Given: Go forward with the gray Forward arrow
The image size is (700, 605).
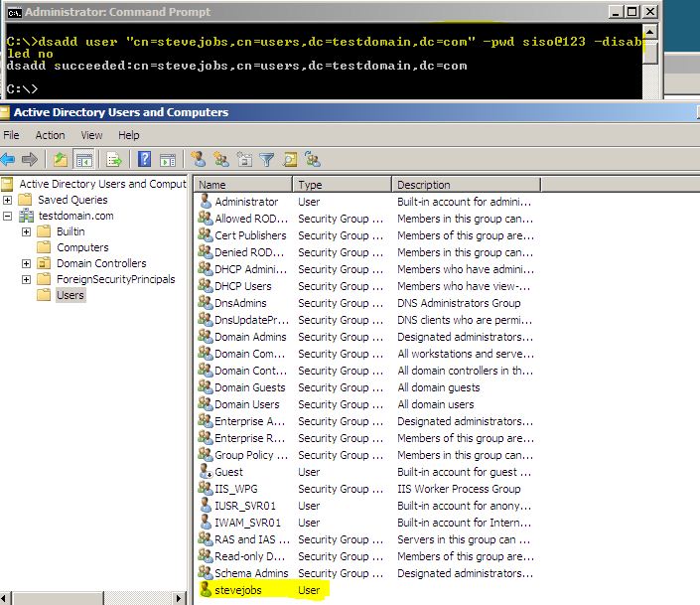Looking at the screenshot, I should [x=30, y=159].
